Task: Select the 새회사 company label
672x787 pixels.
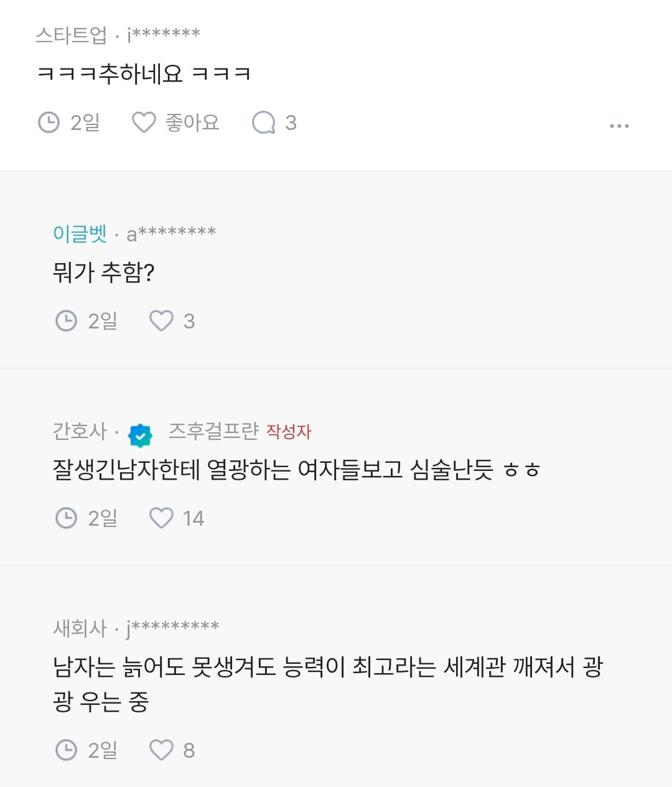Action: (x=80, y=628)
